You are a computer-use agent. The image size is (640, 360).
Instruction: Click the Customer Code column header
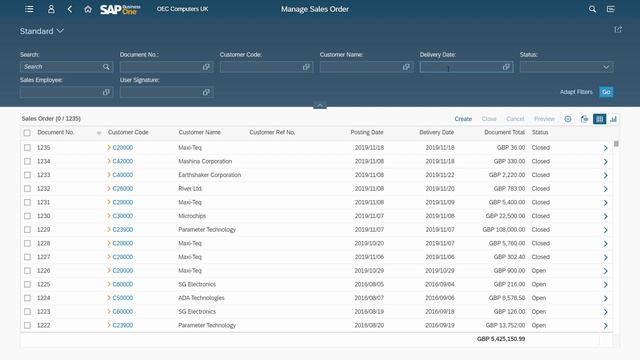click(x=128, y=132)
